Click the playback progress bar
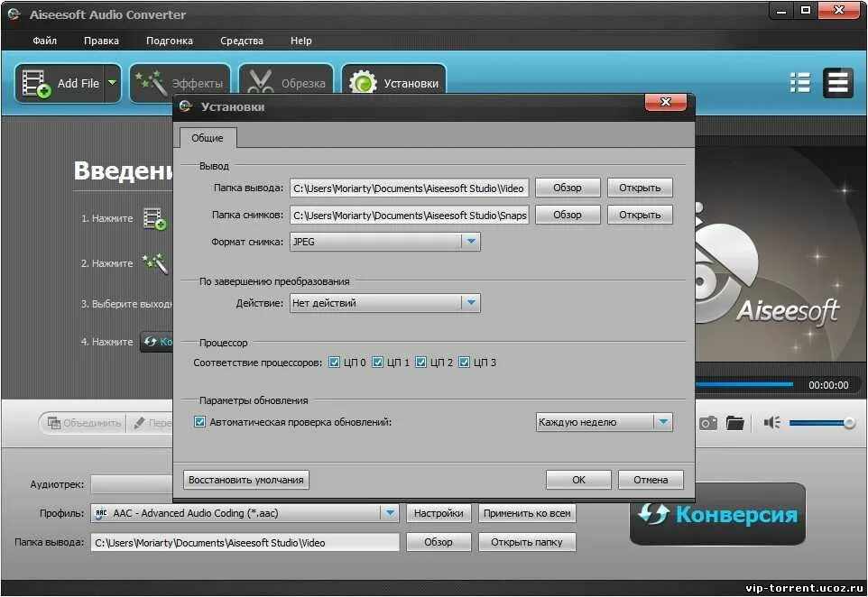This screenshot has height=597, width=868. tap(744, 384)
